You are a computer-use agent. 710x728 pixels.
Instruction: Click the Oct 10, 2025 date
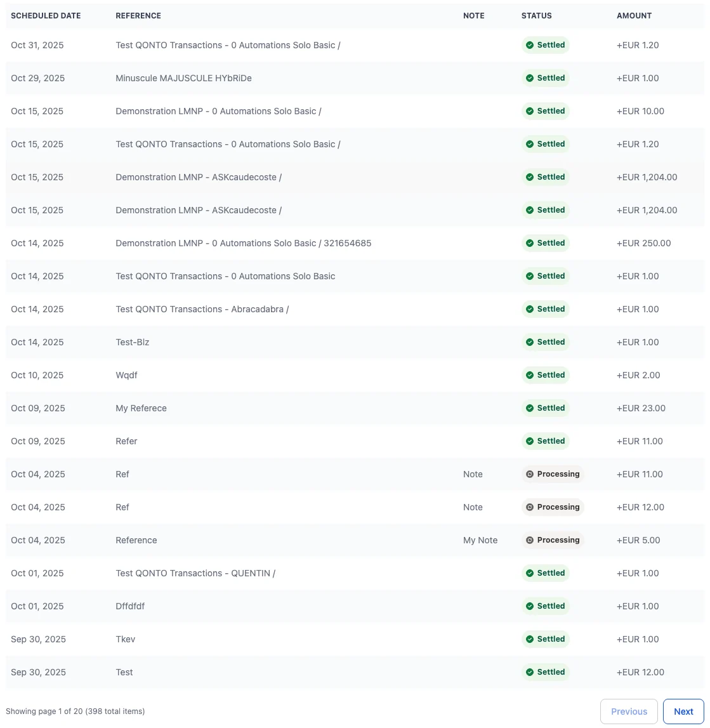pos(37,375)
